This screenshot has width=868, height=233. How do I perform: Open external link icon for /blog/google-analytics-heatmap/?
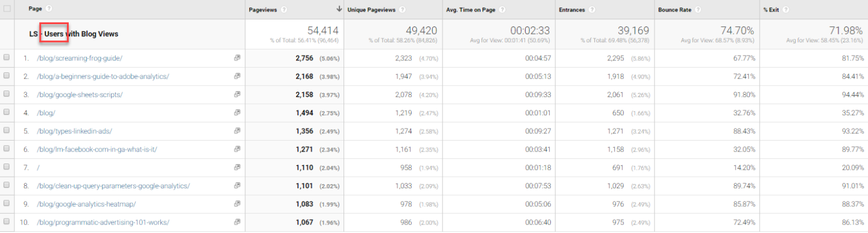(x=237, y=204)
